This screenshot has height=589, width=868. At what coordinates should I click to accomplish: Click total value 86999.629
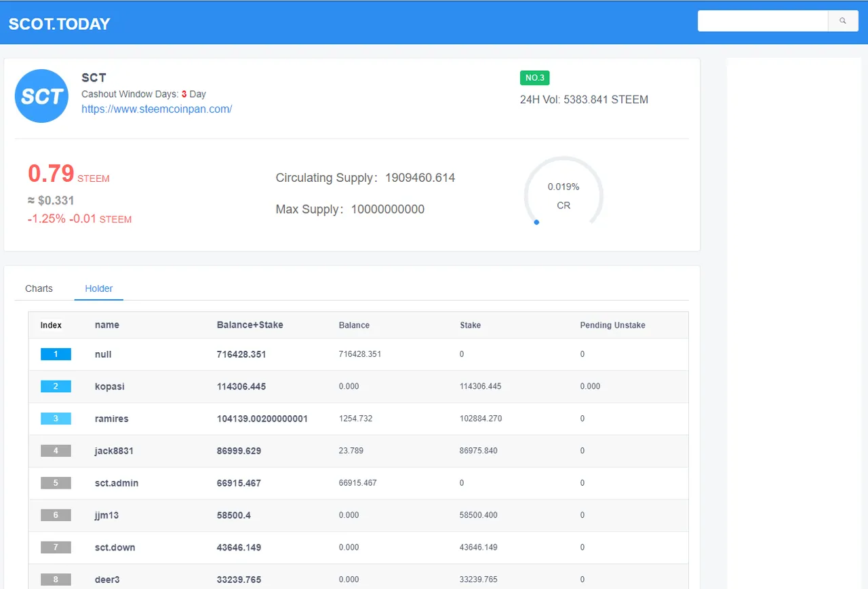(239, 451)
